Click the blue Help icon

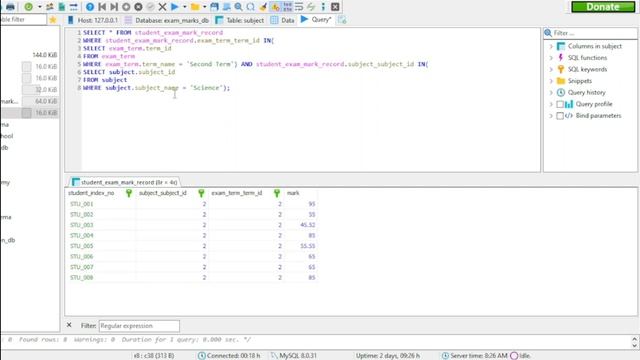click(x=90, y=7)
